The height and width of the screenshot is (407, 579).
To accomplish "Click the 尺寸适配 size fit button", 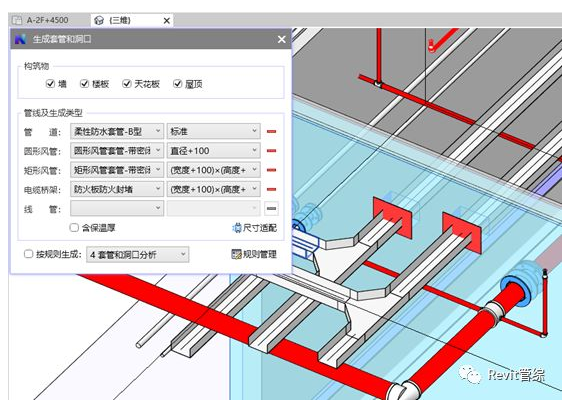I will point(255,228).
